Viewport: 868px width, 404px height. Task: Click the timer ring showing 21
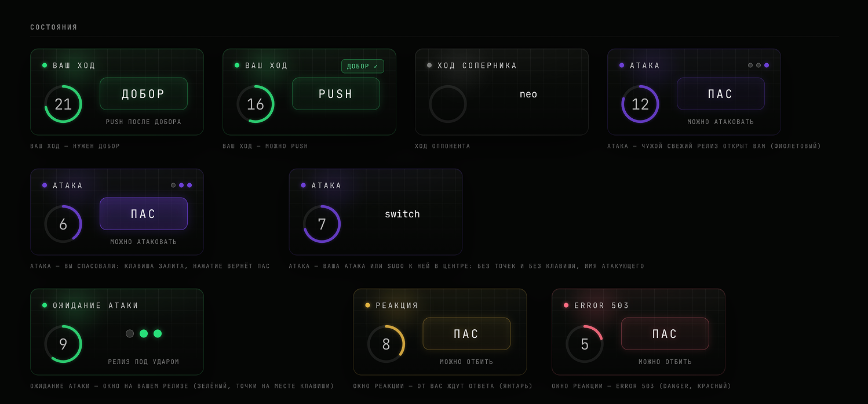(x=63, y=104)
